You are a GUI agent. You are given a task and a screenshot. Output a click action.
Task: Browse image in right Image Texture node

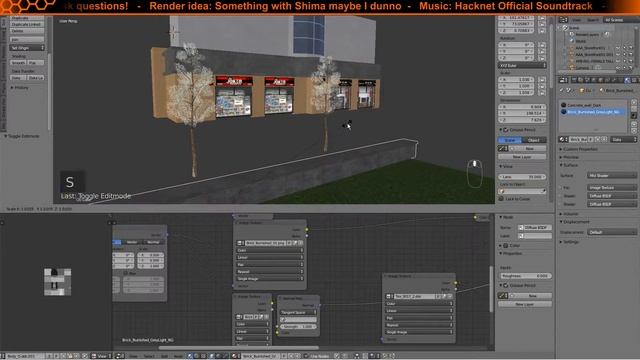pos(389,296)
